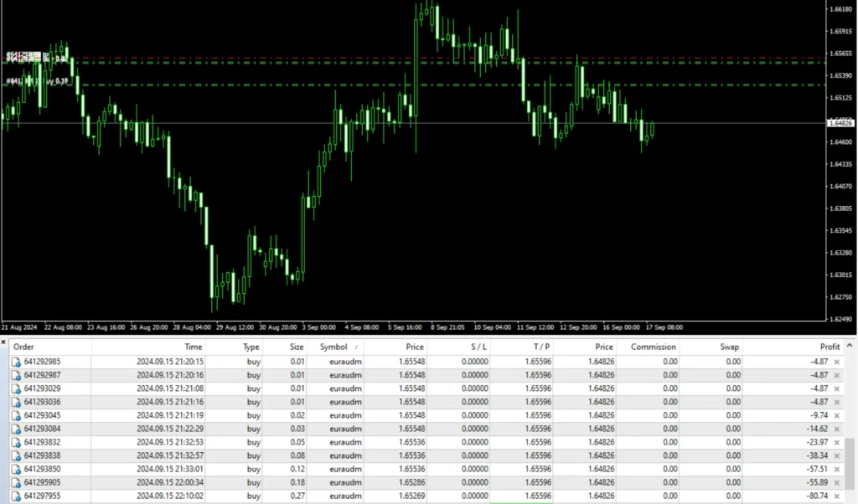858x504 pixels.
Task: Click the order icon for ticket 641293850
Action: [17, 469]
